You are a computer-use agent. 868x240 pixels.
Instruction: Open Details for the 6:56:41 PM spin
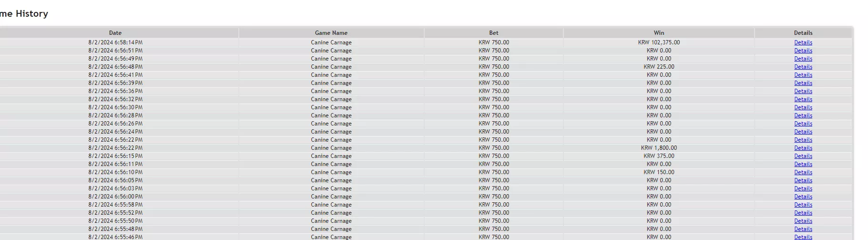coord(803,75)
